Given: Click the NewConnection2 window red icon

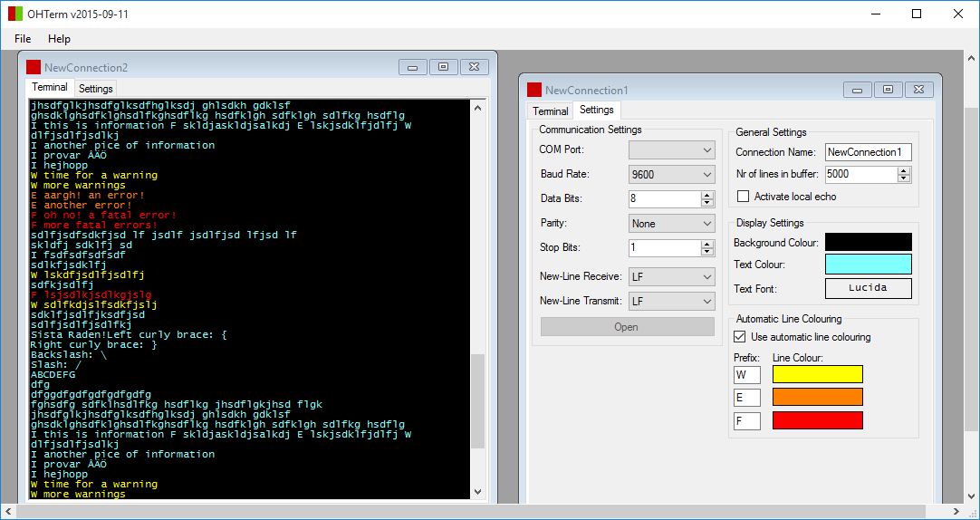Looking at the screenshot, I should coord(34,67).
